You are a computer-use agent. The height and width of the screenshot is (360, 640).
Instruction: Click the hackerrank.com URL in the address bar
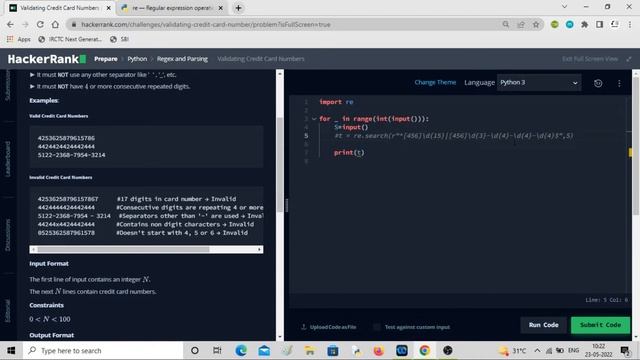(206, 24)
